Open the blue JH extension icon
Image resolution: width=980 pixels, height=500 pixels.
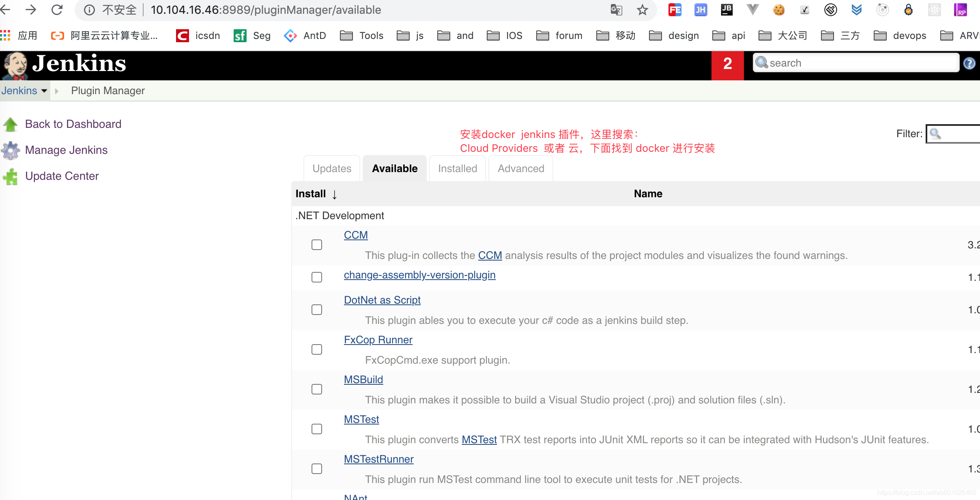701,10
